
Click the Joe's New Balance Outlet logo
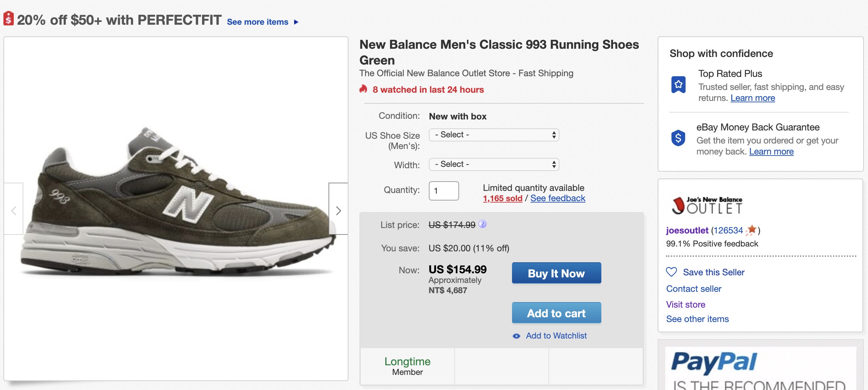pyautogui.click(x=707, y=206)
